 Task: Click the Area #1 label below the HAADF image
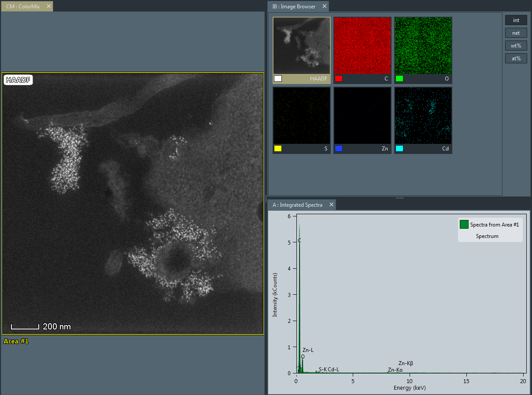coord(16,341)
